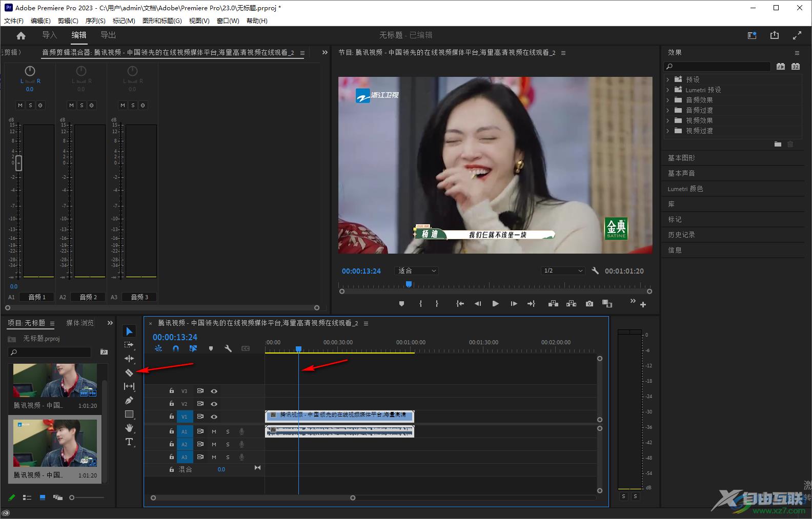Click Mark In brace icon
Viewport: 812px width, 519px height.
tap(420, 304)
